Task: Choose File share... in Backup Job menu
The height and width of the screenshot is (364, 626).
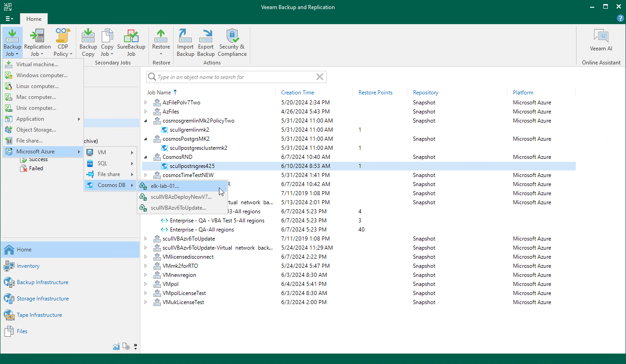Action: 43,141
